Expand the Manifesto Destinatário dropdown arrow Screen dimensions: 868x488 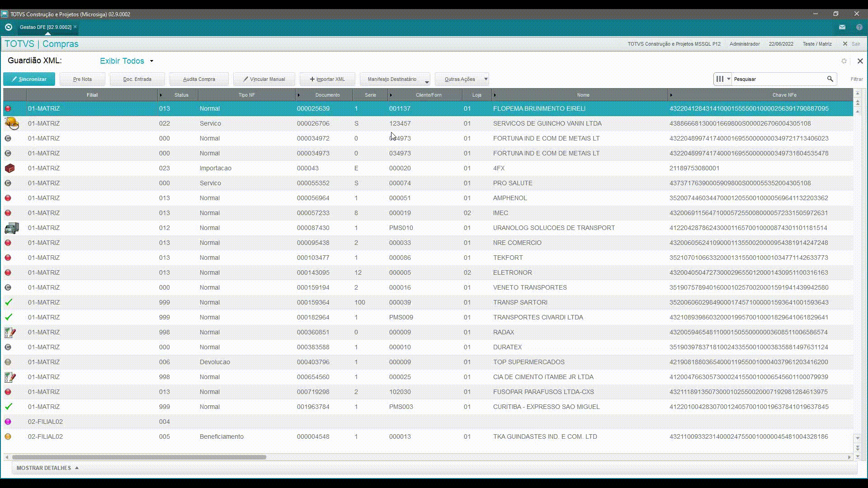427,82
